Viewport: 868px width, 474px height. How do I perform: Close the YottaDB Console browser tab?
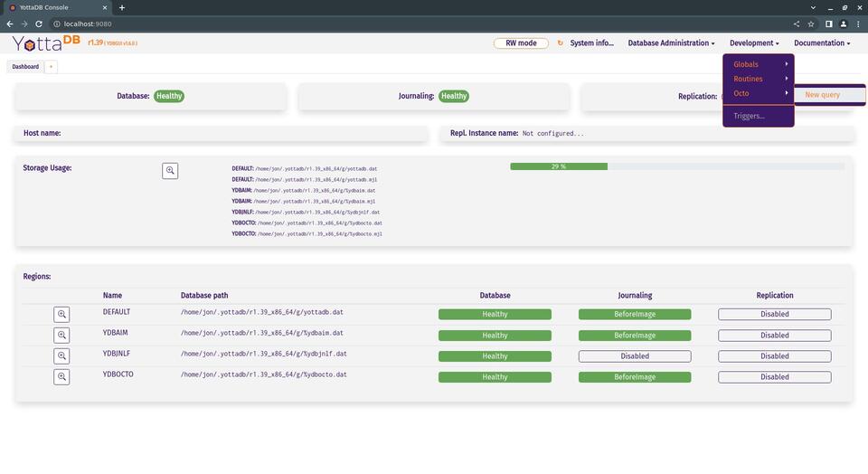(x=105, y=8)
